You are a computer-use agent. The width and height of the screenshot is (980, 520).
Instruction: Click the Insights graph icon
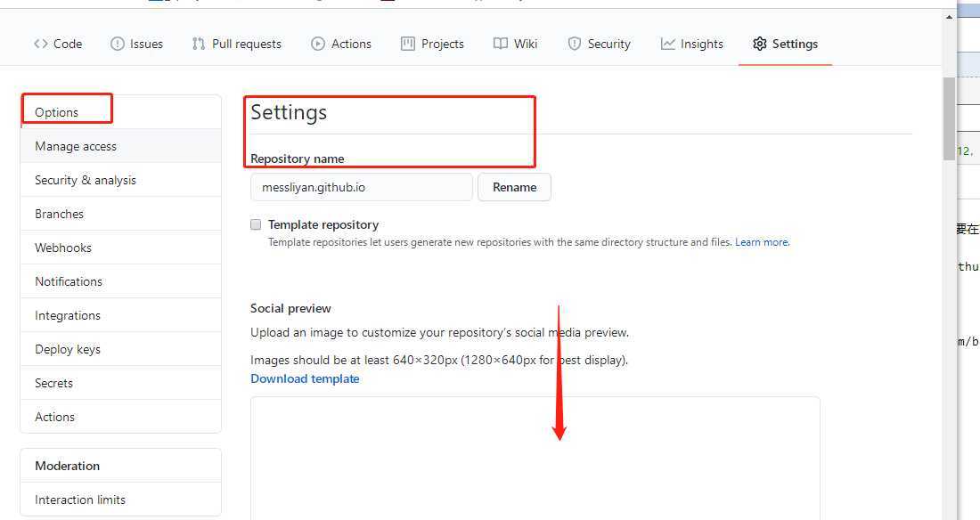[x=668, y=44]
